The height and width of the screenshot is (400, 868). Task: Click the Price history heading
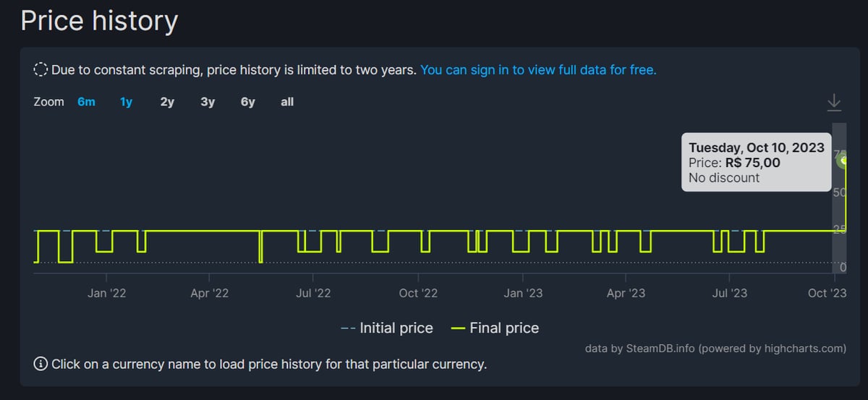pyautogui.click(x=99, y=20)
